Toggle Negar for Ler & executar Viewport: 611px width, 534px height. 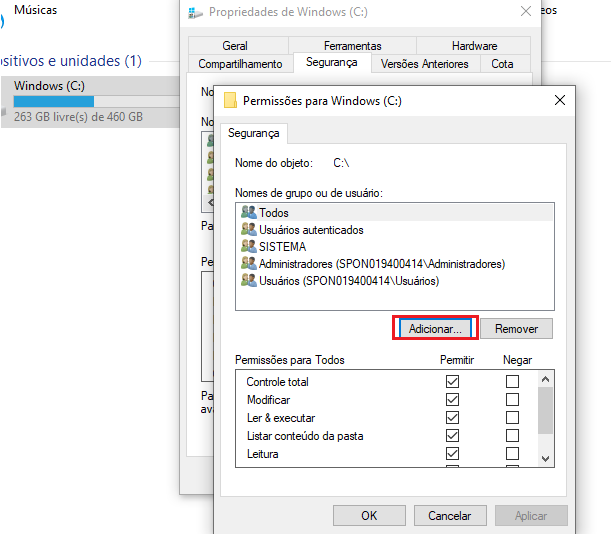click(x=512, y=417)
